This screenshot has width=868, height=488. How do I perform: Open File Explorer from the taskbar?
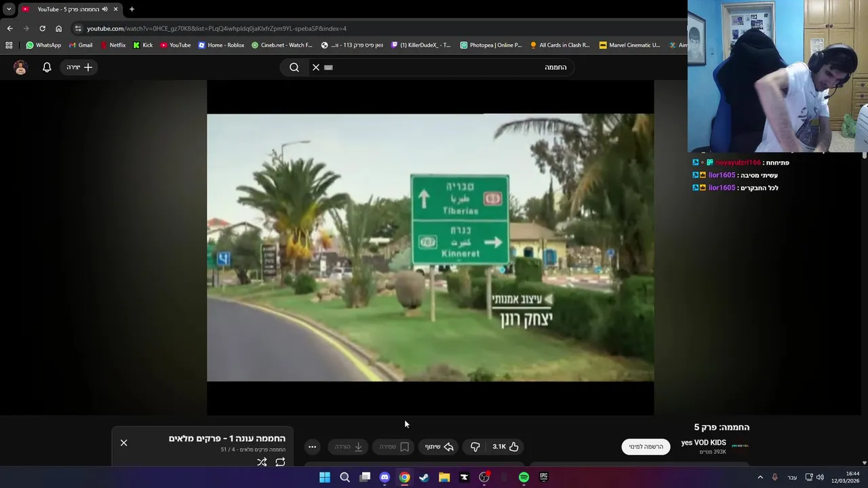click(444, 477)
